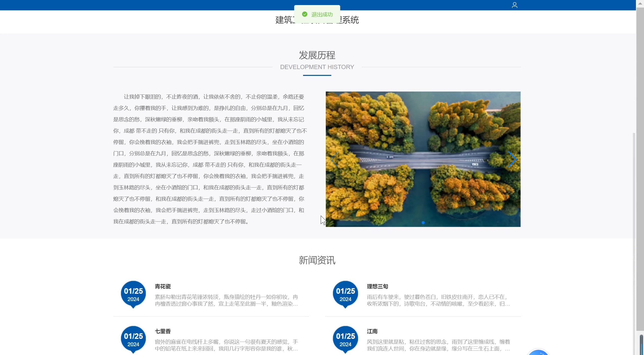
Task: Open the 理想三旬 news article
Action: click(377, 286)
